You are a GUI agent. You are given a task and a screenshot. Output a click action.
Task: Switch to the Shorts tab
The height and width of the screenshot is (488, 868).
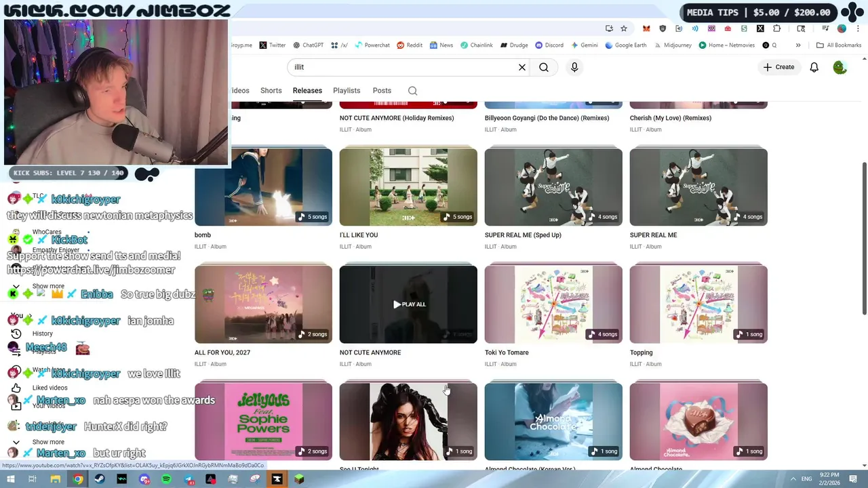pos(271,91)
